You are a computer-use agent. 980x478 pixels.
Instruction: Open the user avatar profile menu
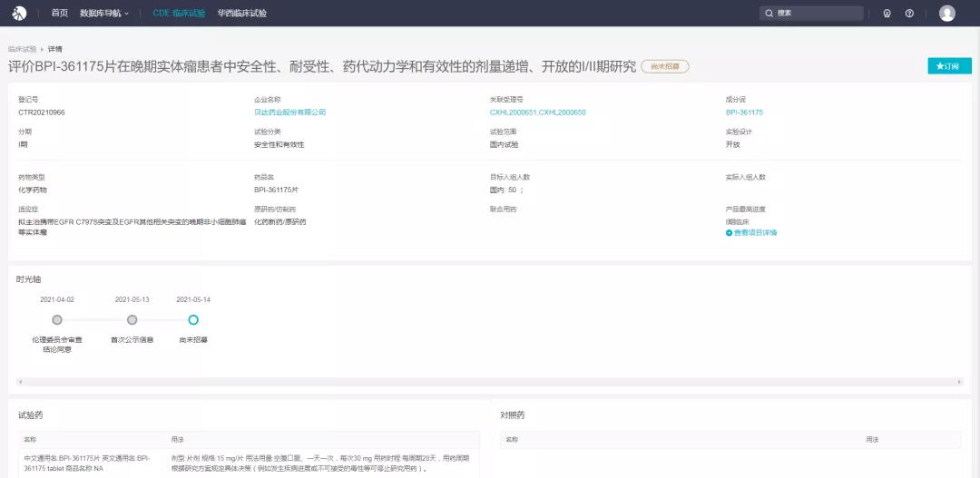[947, 14]
